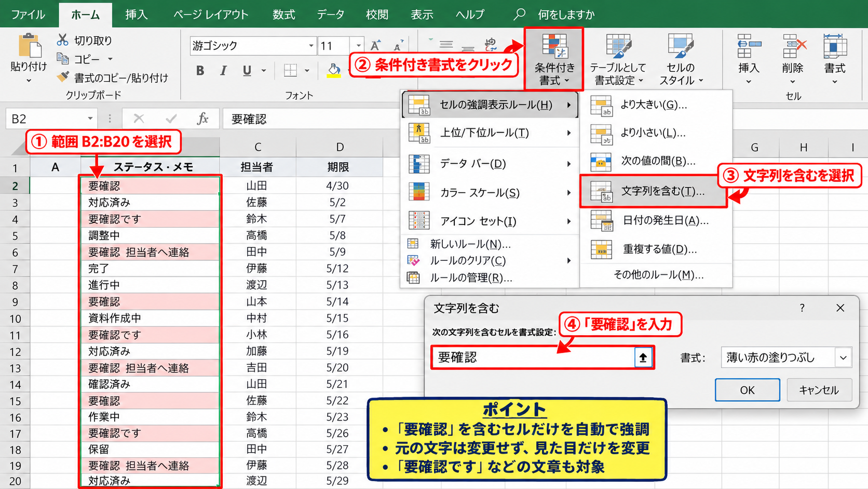Viewport: 868px width, 489px height.
Task: Click the 削除 cells icon
Action: 793,46
